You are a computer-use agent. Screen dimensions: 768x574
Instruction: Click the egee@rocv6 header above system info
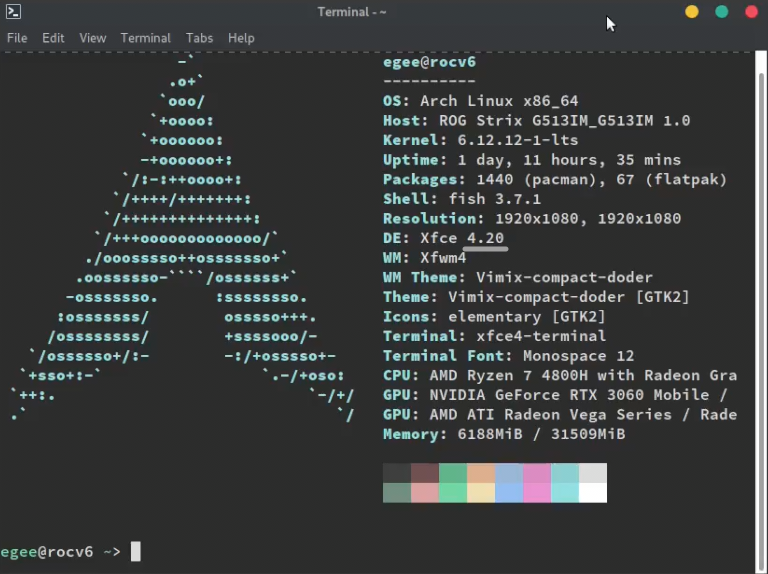coord(429,62)
